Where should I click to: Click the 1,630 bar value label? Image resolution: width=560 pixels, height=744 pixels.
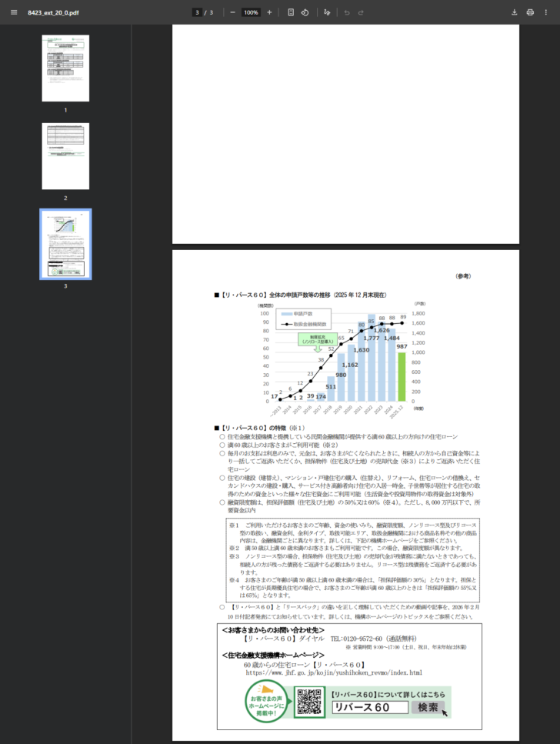[x=361, y=350]
